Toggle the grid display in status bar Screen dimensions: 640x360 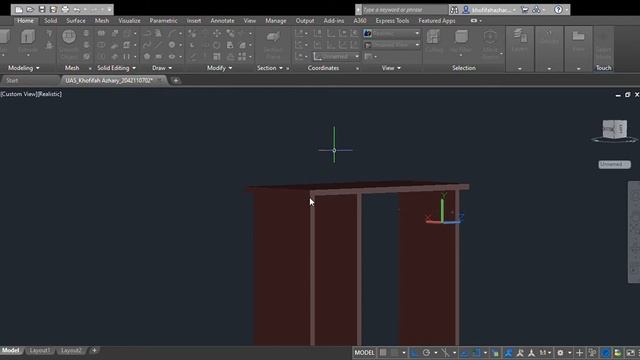[x=383, y=352]
